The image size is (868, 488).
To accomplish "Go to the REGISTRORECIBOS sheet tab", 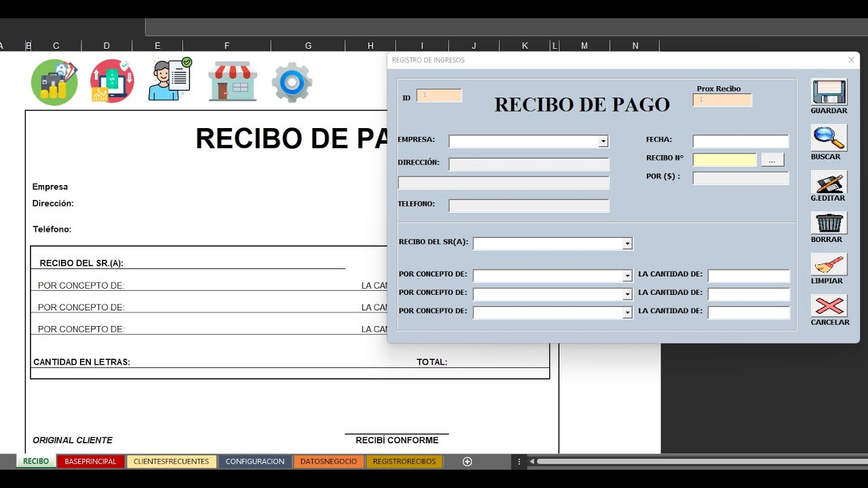I will tap(404, 462).
